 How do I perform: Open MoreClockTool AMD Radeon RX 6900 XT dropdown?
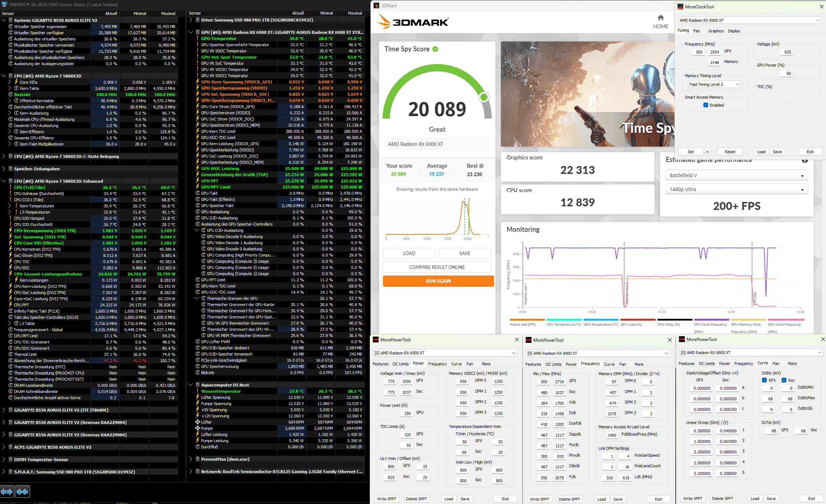[750, 20]
